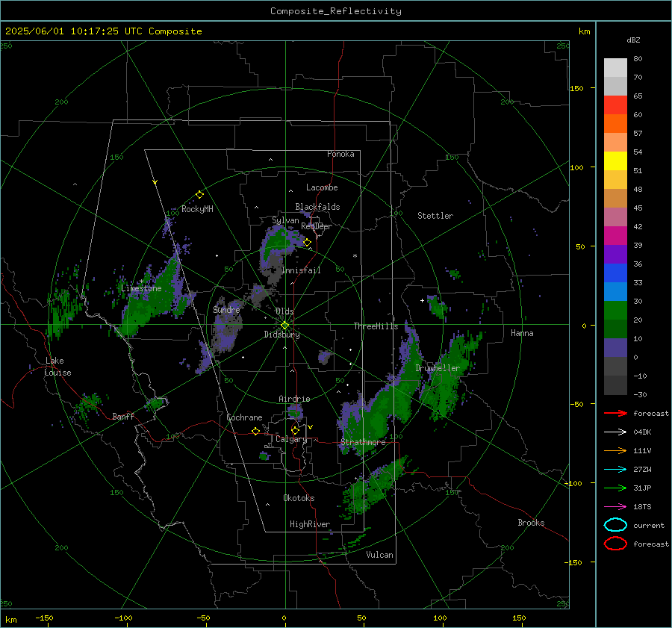
Task: Click the Okotoks label
Action: coord(299,498)
